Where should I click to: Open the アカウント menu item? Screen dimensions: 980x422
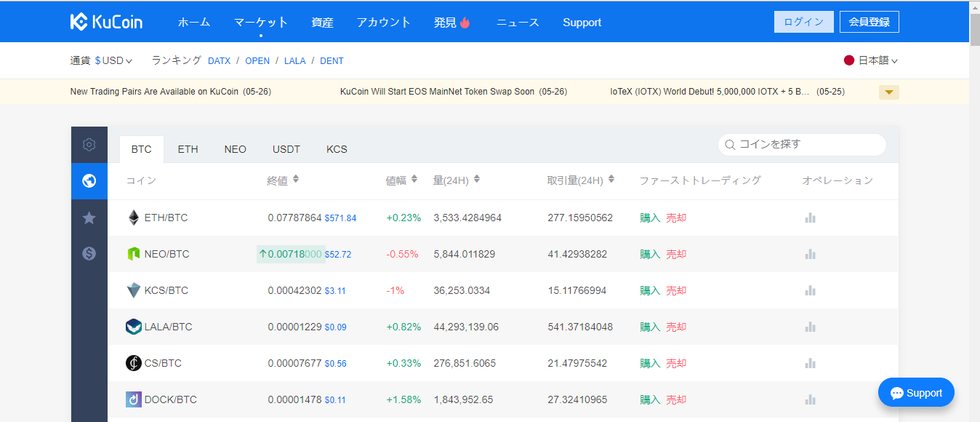point(384,23)
